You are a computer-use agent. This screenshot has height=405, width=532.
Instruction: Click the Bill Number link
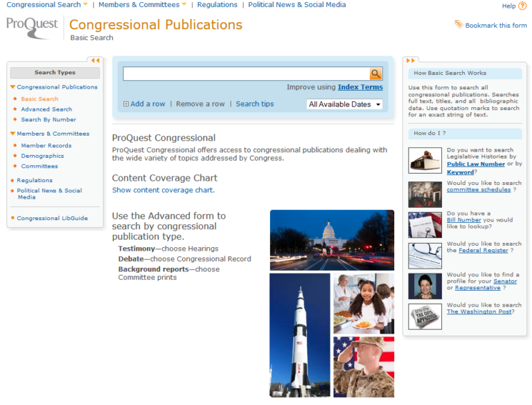[x=464, y=219]
